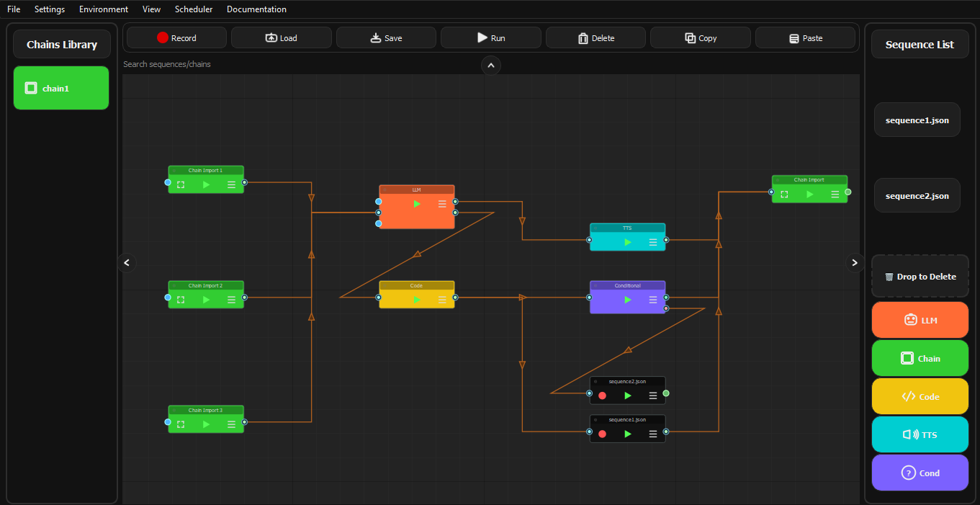The width and height of the screenshot is (980, 505).
Task: Play the Conditional node
Action: [x=627, y=300]
